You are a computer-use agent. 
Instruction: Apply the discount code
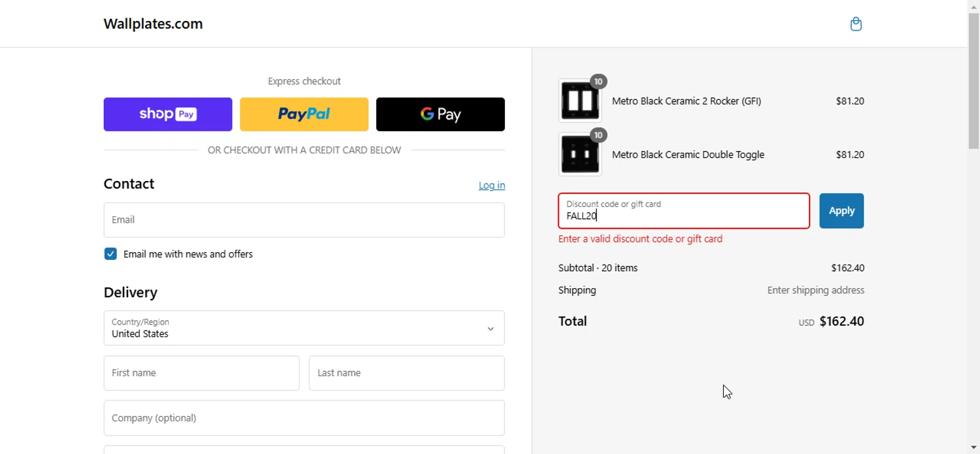(841, 211)
